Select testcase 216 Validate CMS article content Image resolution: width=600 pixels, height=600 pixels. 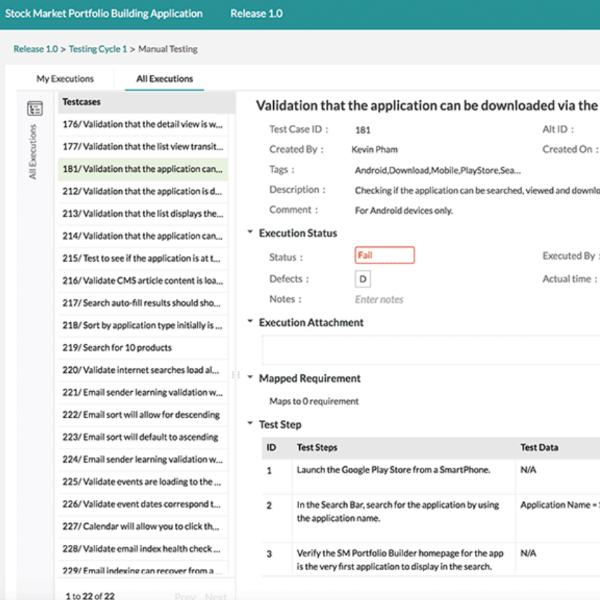point(143,280)
